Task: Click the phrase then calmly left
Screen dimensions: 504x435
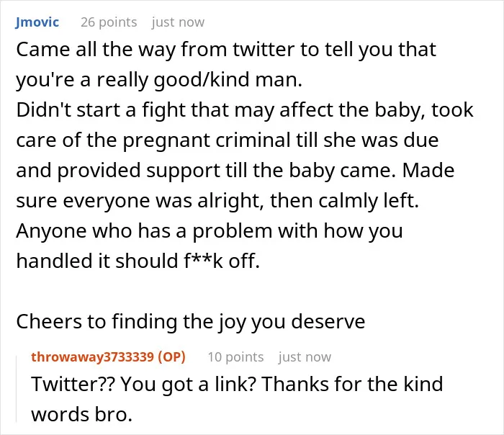Action: click(344, 201)
